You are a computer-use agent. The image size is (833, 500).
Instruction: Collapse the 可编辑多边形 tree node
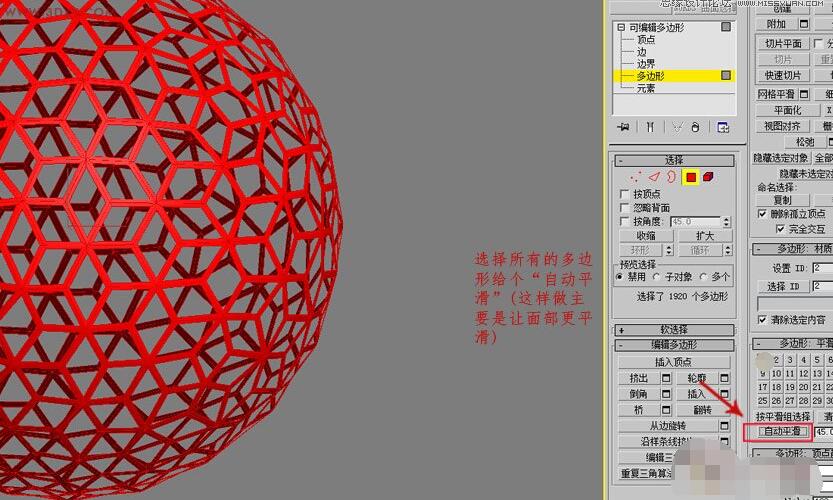(621, 28)
